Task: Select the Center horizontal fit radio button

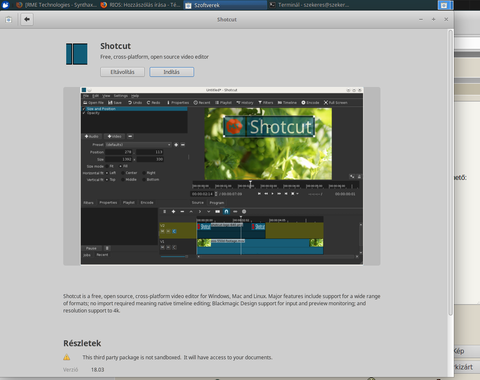Action: click(123, 173)
